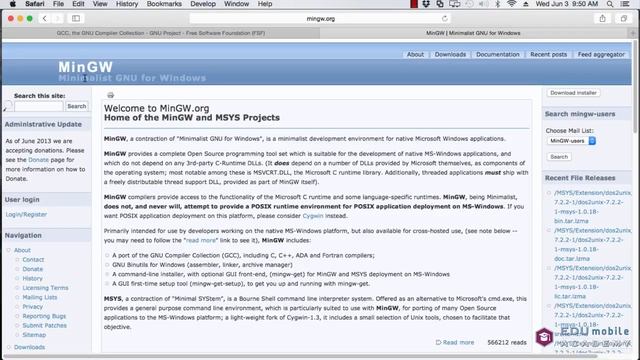Open Wi-Fi status menu
This screenshot has width=640, height=360.
(x=511, y=4)
